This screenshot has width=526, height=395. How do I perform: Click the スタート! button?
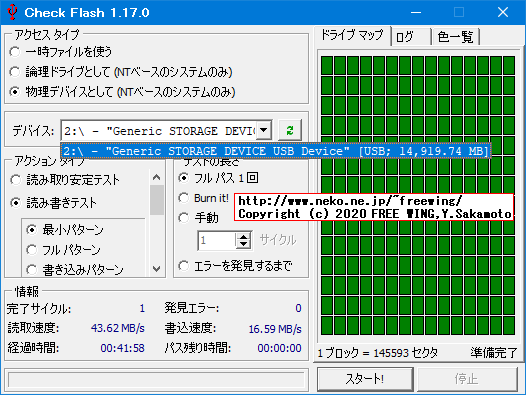(x=365, y=379)
